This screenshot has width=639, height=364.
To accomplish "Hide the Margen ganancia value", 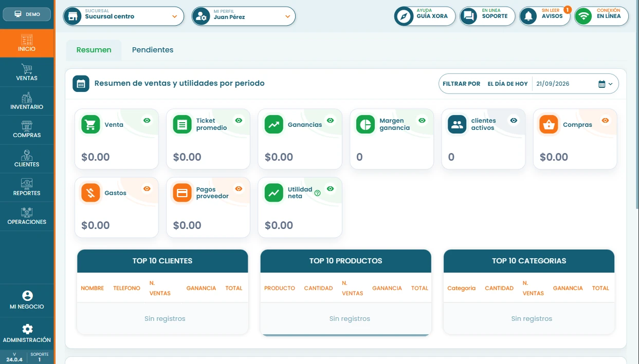I will (x=422, y=121).
